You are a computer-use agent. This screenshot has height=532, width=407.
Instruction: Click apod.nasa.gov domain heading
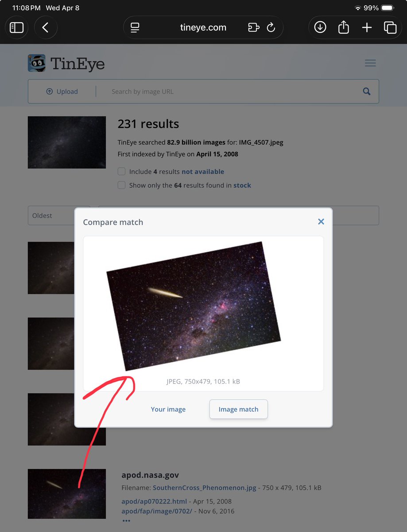pos(150,475)
